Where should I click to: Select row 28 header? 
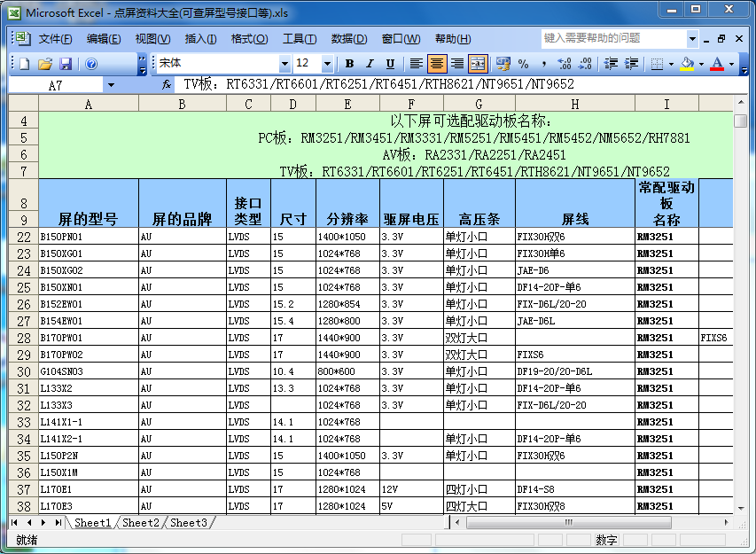click(24, 338)
